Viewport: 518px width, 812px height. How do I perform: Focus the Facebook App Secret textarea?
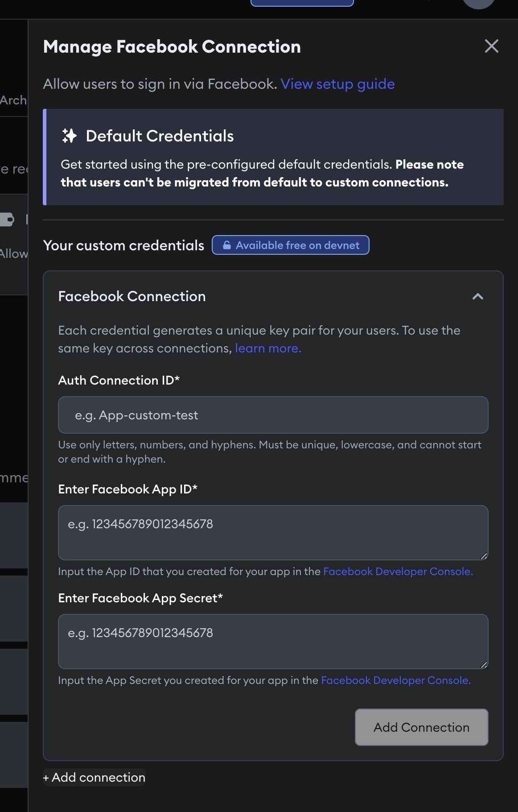273,642
